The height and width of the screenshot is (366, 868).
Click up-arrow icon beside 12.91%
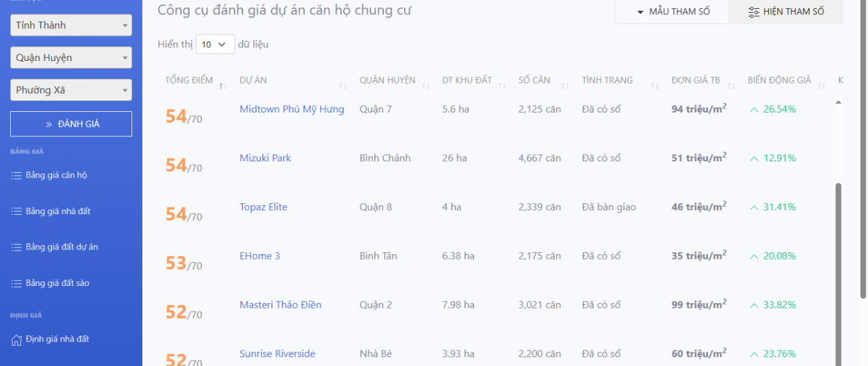click(753, 158)
